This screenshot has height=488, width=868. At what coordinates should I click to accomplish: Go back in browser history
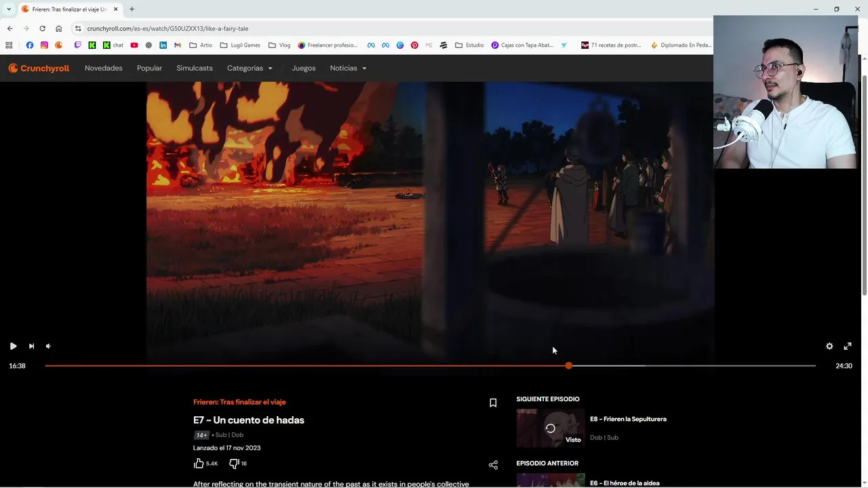pos(9,28)
